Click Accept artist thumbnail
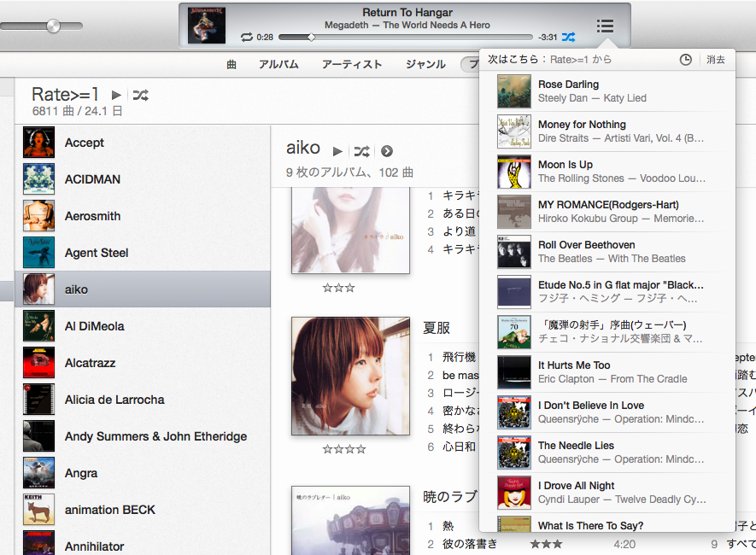The image size is (756, 555). pyautogui.click(x=38, y=142)
